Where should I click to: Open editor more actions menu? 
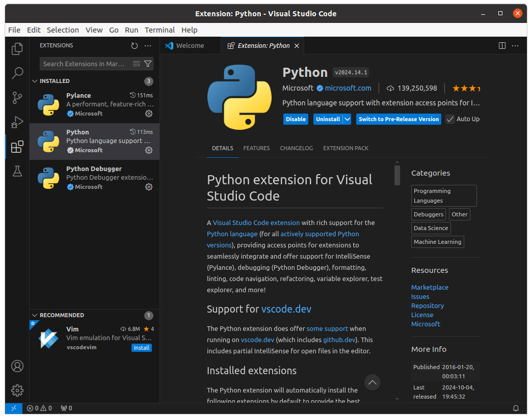pyautogui.click(x=515, y=46)
